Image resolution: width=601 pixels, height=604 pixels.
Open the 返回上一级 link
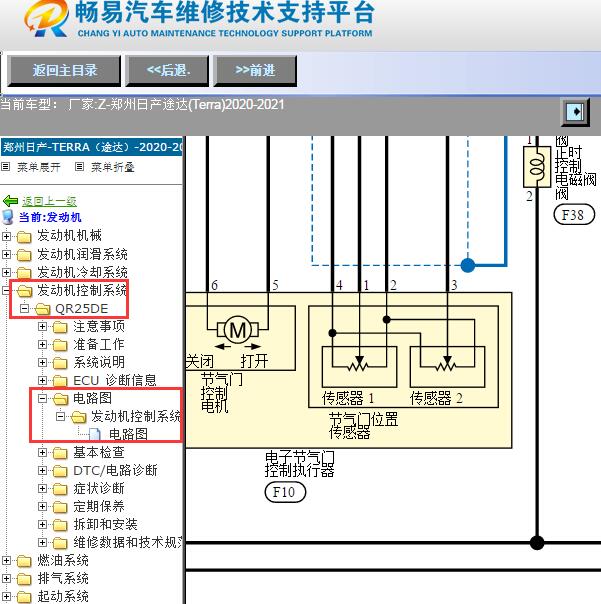click(49, 201)
